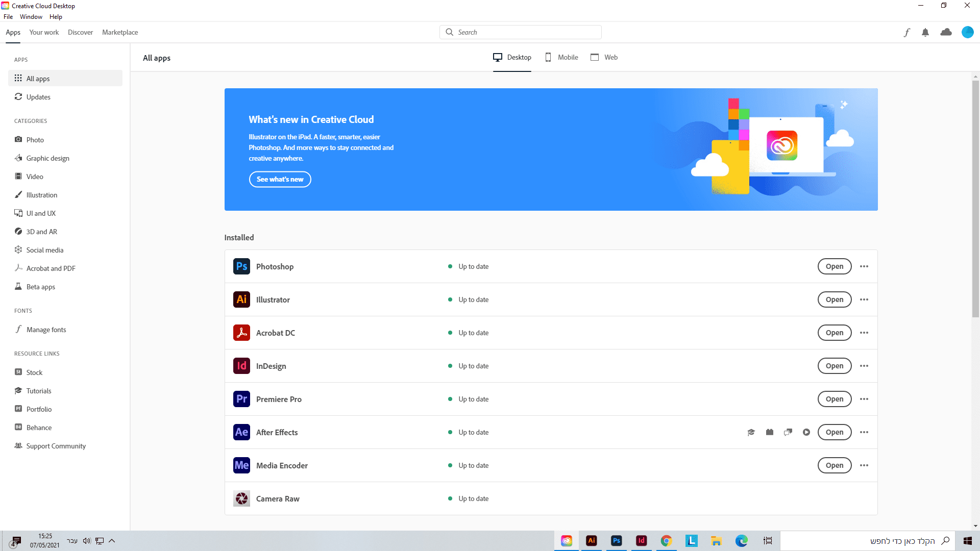
Task: Click the Photoshop app icon in list
Action: 241,266
